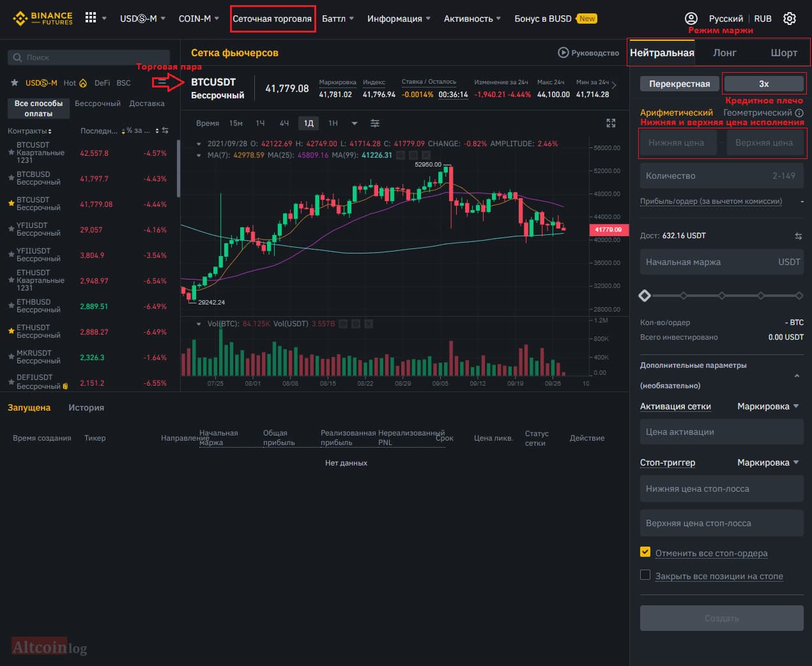Select the Геометрический grid mode
The width and height of the screenshot is (812, 666).
point(757,112)
